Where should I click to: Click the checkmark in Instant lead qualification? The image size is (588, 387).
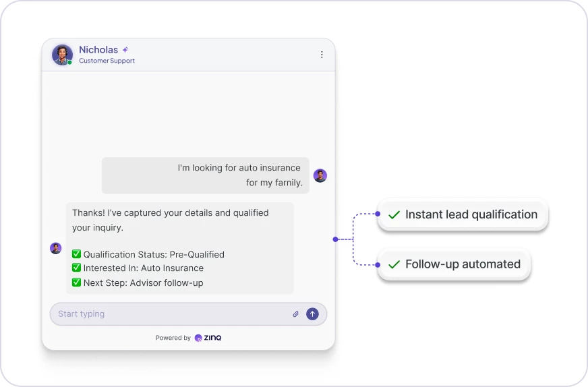[394, 214]
